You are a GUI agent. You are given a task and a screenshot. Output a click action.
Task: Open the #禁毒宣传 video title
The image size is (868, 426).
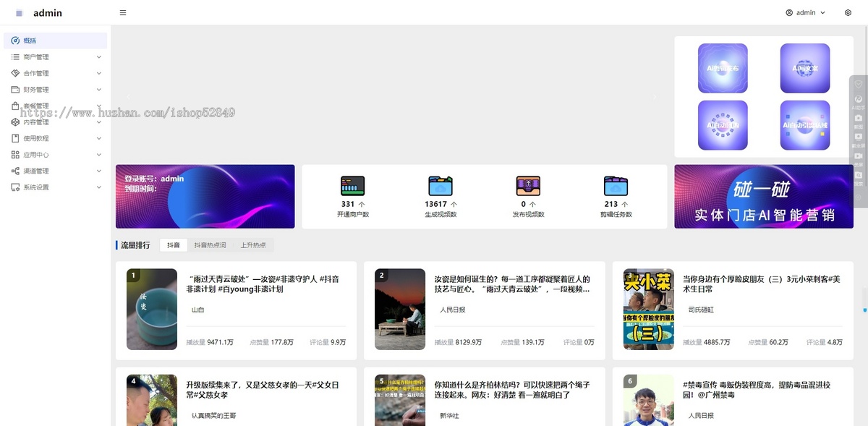point(757,390)
